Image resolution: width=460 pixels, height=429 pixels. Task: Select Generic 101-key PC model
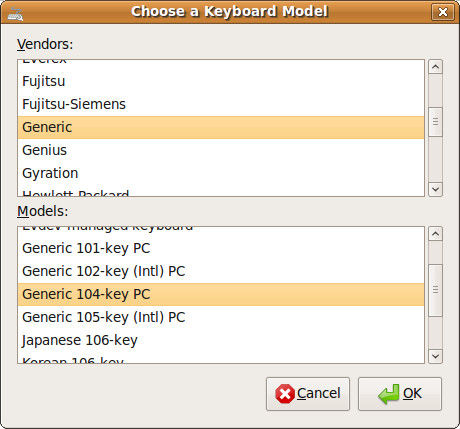tap(221, 248)
